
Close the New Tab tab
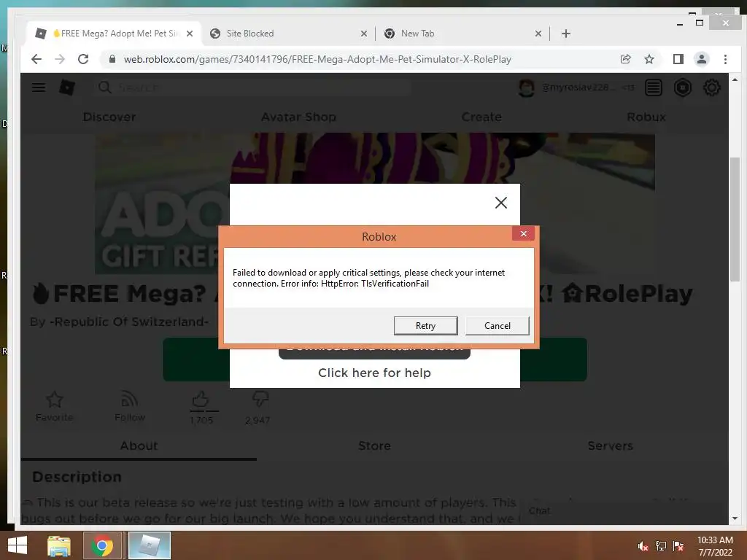[x=538, y=34]
